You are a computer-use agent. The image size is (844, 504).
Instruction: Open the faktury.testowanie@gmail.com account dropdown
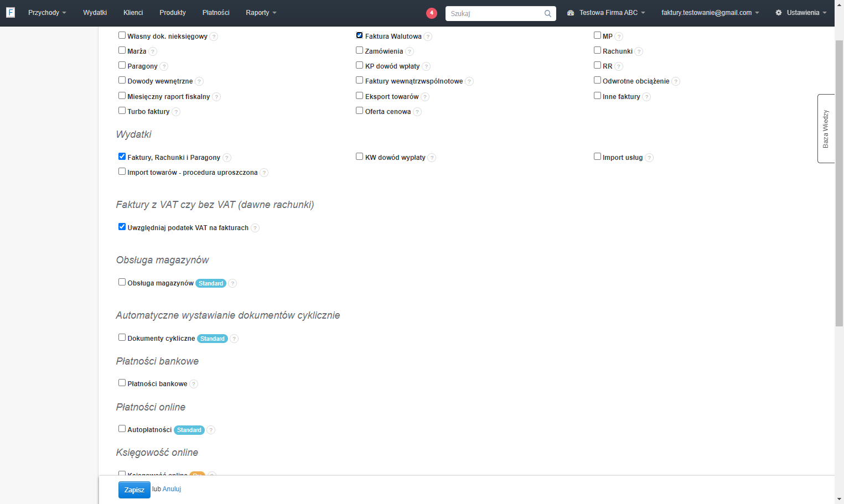(710, 13)
